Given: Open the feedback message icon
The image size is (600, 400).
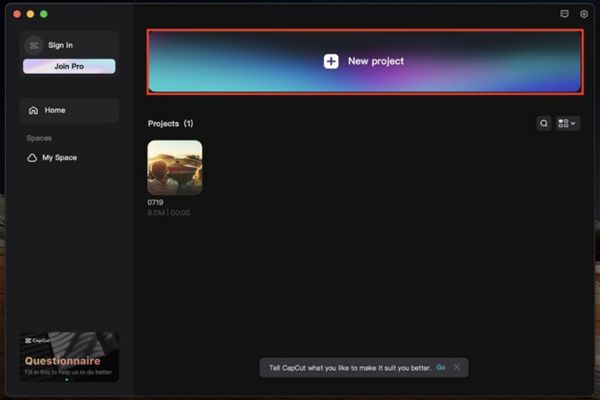Looking at the screenshot, I should tap(565, 14).
